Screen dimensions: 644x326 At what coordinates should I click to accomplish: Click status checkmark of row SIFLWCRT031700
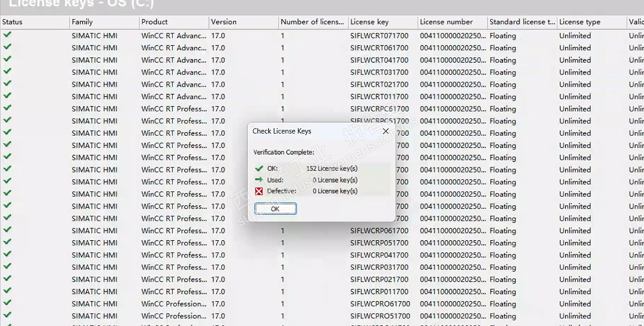click(7, 72)
